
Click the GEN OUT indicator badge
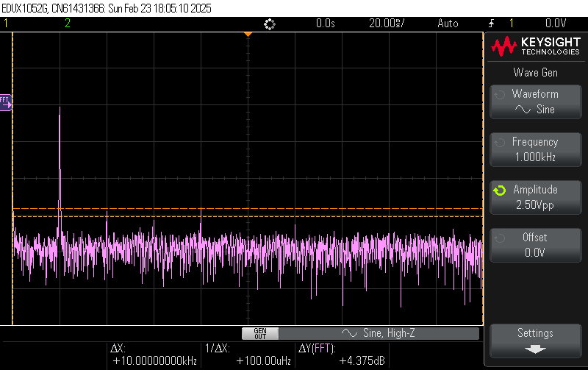pos(259,334)
